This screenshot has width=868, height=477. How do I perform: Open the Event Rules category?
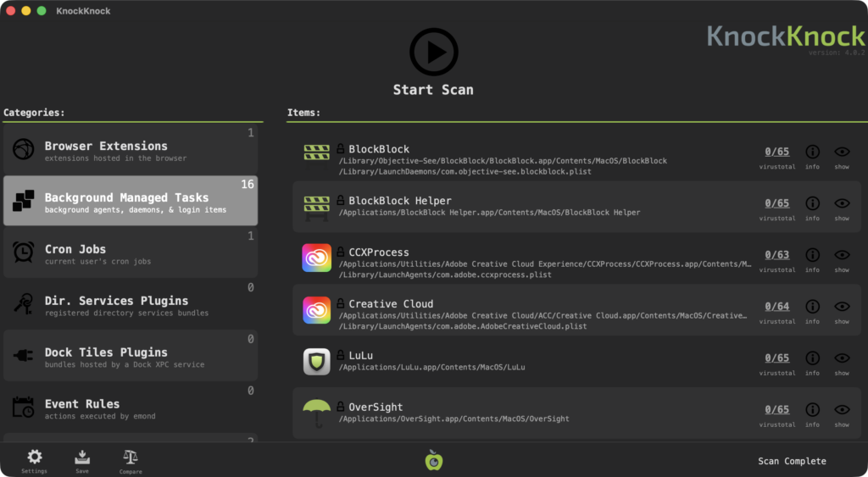click(131, 407)
